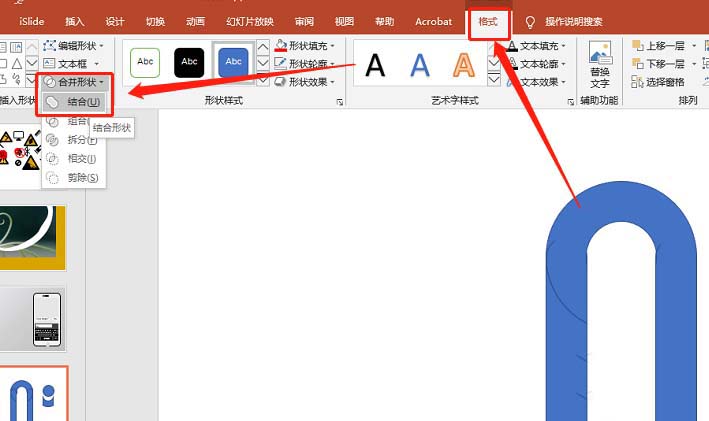
Task: Switch to the iSlide tab
Action: click(x=32, y=22)
